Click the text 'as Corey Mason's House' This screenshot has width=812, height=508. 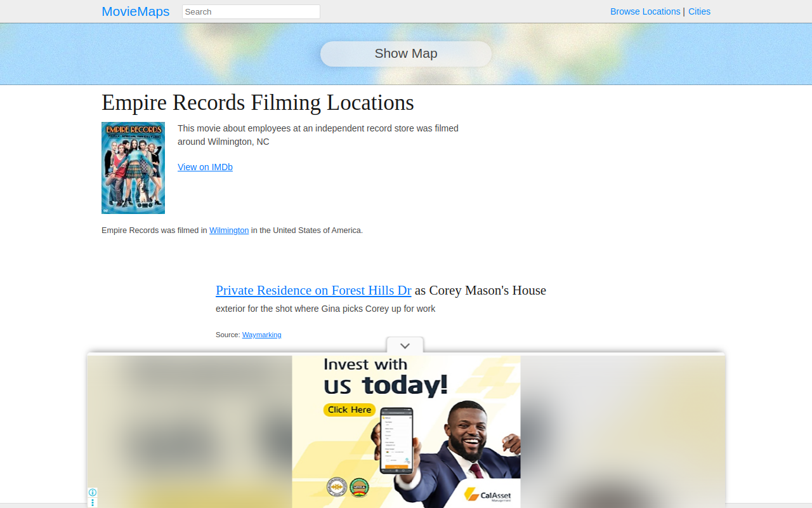click(x=480, y=290)
